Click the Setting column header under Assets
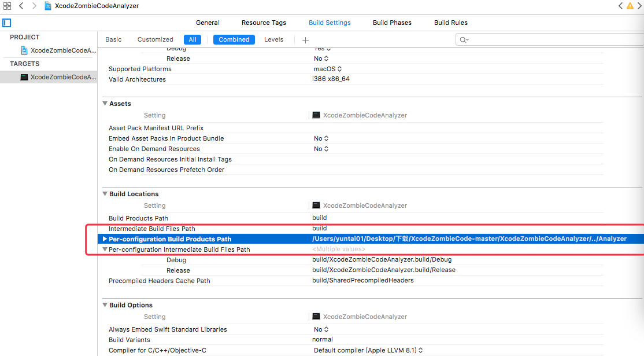The image size is (644, 356). 154,115
